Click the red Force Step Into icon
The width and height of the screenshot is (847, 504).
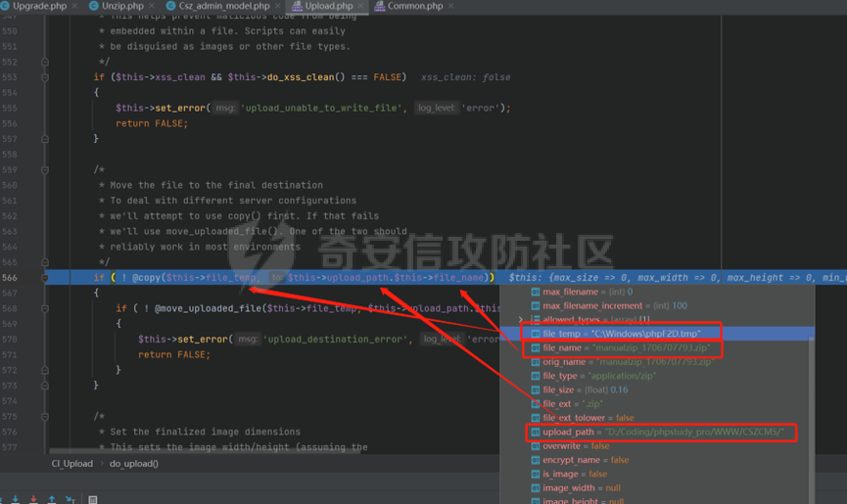[33, 499]
